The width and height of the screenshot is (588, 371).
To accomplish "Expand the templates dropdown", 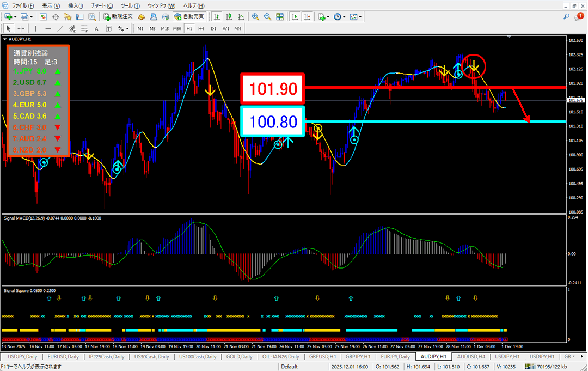I will pos(360,17).
